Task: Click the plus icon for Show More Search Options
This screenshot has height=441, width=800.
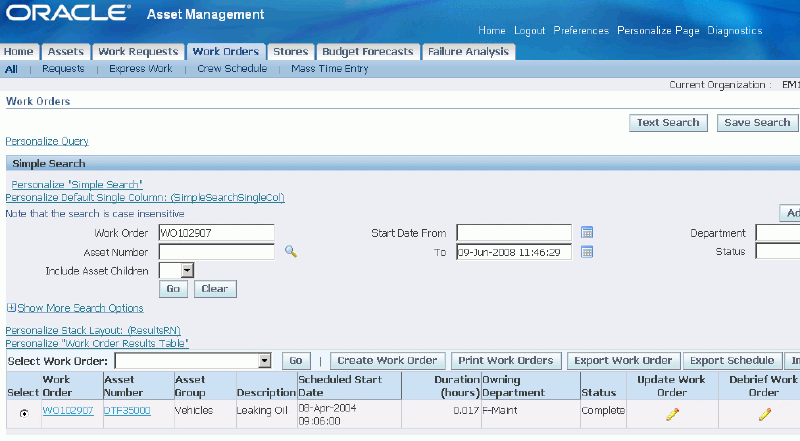Action: pyautogui.click(x=11, y=308)
